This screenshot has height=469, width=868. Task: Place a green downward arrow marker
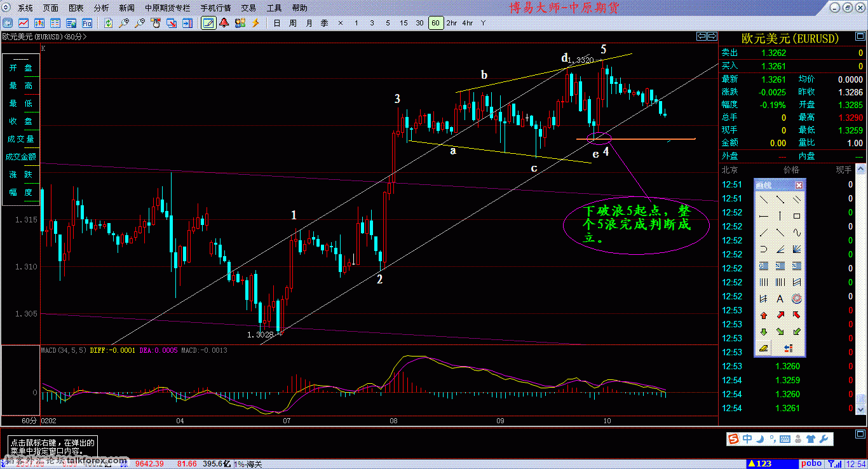pos(764,332)
